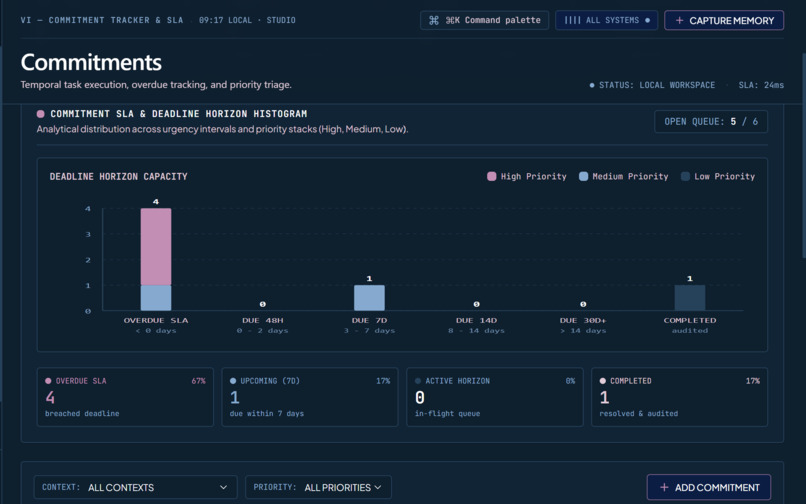Image resolution: width=806 pixels, height=504 pixels.
Task: Click the plus icon in CAPTURE MEMORY
Action: point(679,21)
